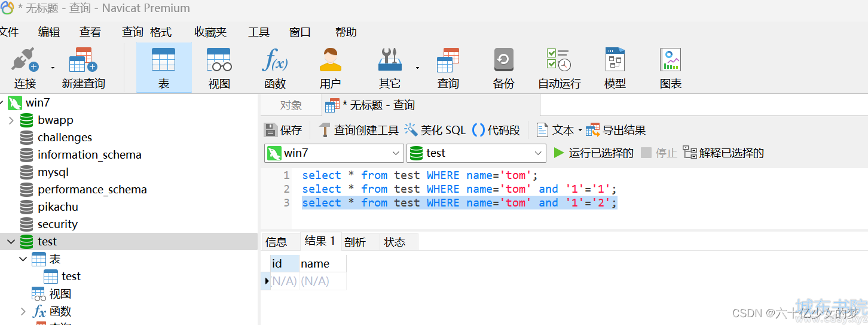Collapse the test database node
This screenshot has height=325, width=868.
pos(11,242)
